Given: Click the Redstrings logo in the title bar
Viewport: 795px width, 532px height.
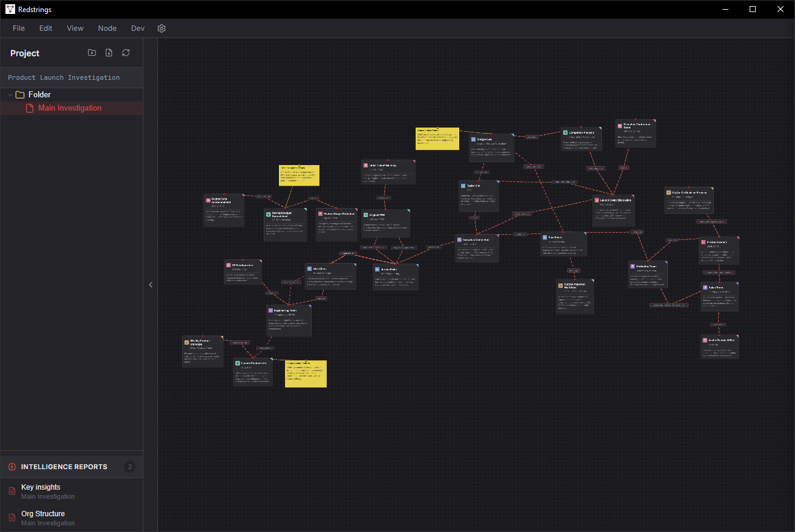Looking at the screenshot, I should pos(9,9).
